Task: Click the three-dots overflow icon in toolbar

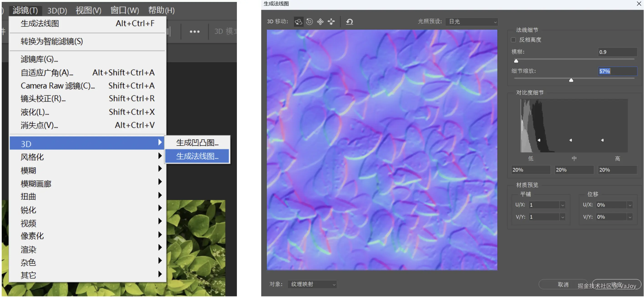Action: pos(195,32)
